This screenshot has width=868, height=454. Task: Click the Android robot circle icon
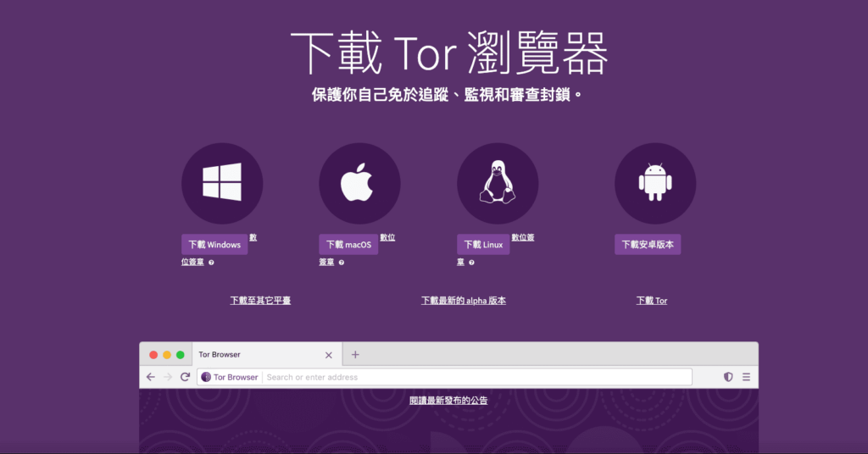(655, 184)
